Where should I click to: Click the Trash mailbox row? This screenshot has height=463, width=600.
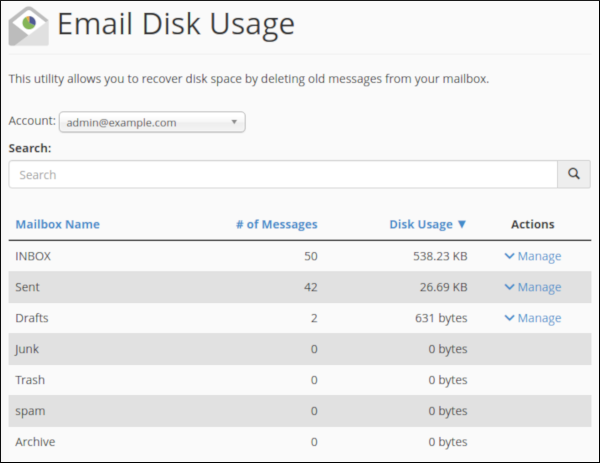pos(30,380)
